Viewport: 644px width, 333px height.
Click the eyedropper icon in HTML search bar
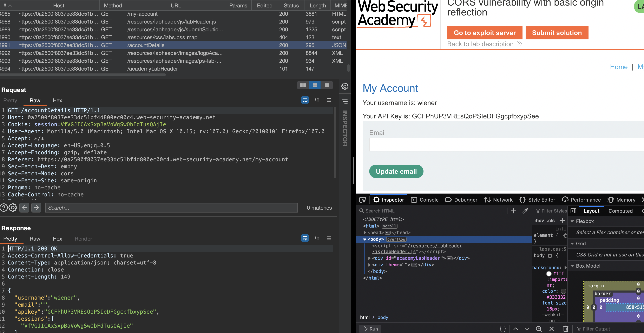pos(525,211)
